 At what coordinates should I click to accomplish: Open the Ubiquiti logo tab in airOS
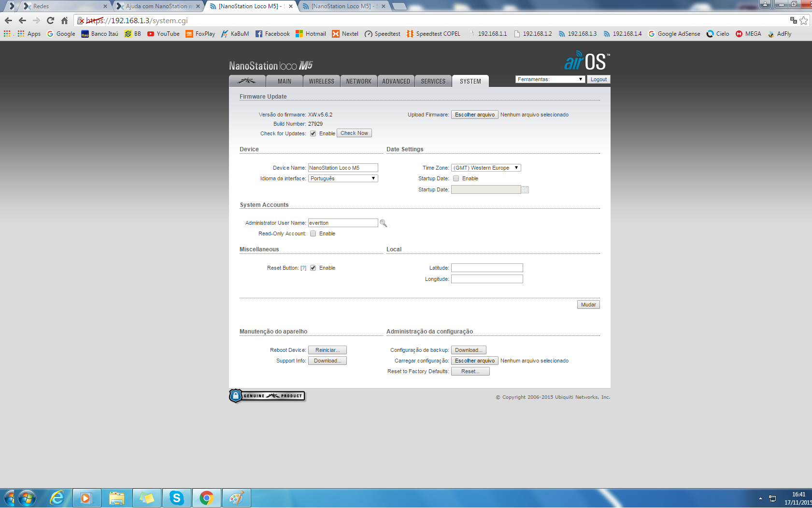(x=247, y=81)
